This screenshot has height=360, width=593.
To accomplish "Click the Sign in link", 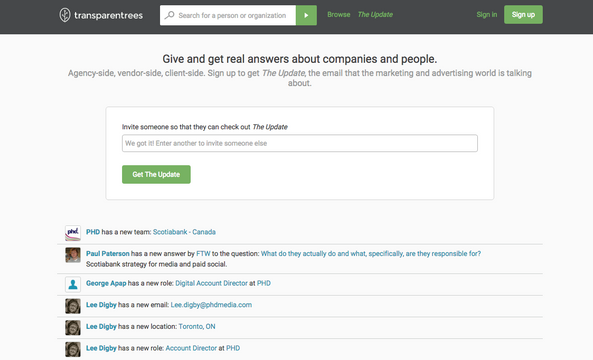I will [487, 14].
